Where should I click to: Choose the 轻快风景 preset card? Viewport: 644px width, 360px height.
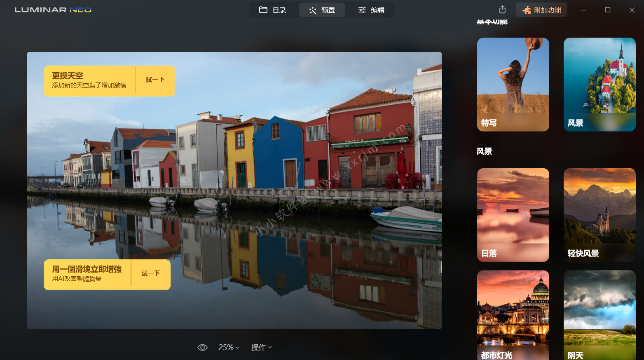click(600, 214)
